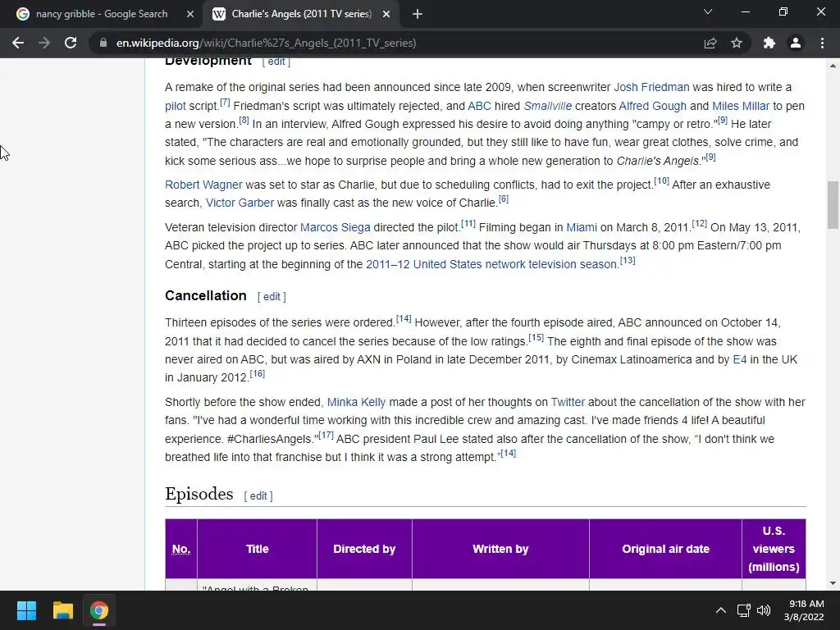
Task: Open the Smallville link
Action: tap(547, 106)
